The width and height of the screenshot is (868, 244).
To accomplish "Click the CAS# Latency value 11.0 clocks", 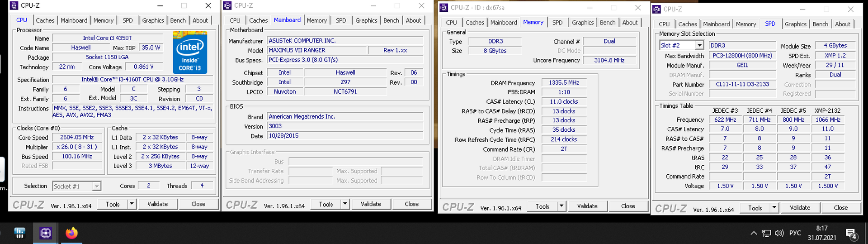I will [564, 102].
